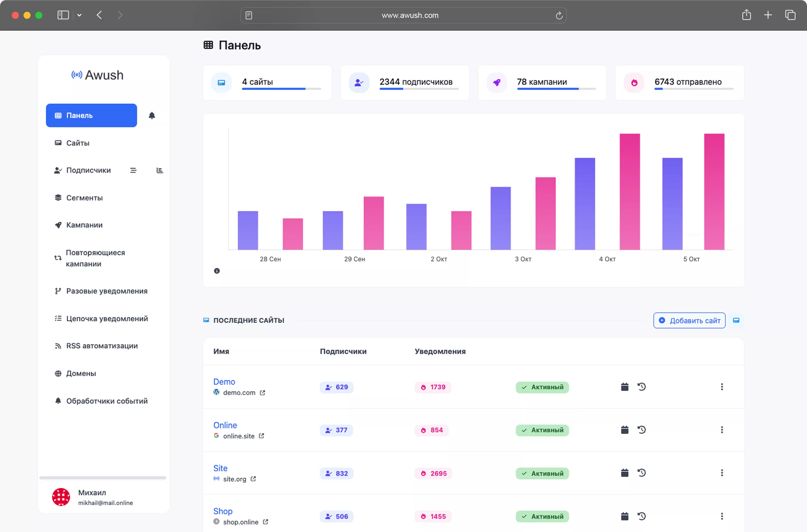The height and width of the screenshot is (532, 807).
Task: Click the www.awush.com address bar
Action: coord(409,15)
